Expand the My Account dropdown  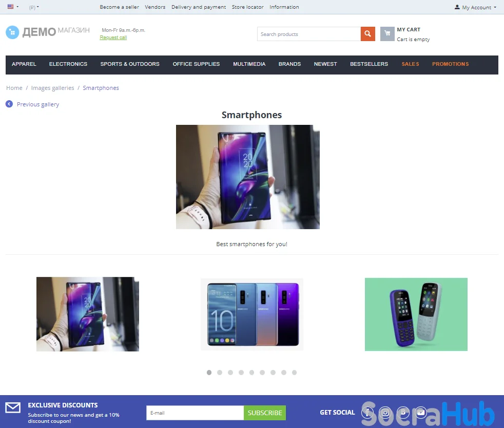(475, 7)
